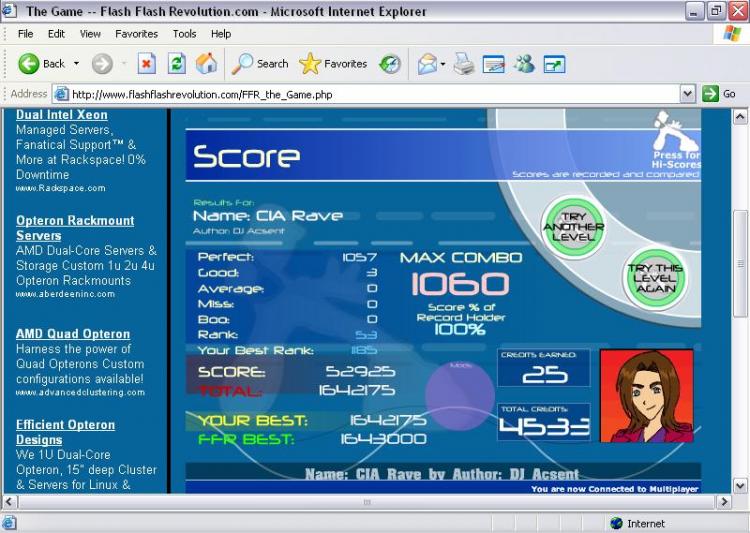Screen dimensions: 750x533
Task: Expand the Mail dropdown arrow
Action: tap(443, 64)
